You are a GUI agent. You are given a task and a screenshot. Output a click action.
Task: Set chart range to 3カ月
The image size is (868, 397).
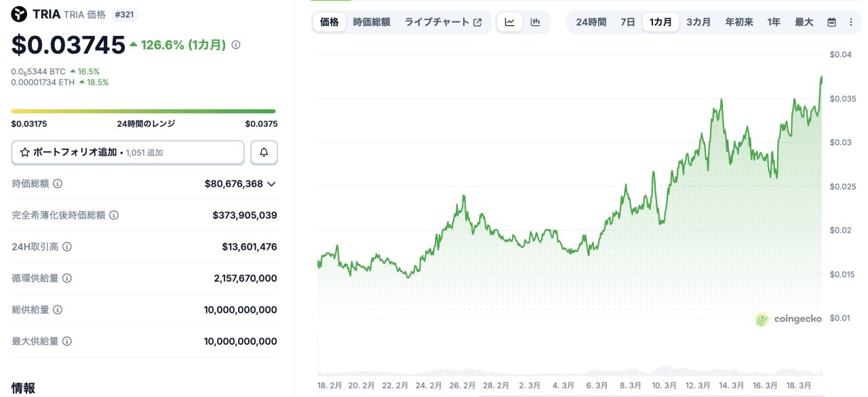698,22
